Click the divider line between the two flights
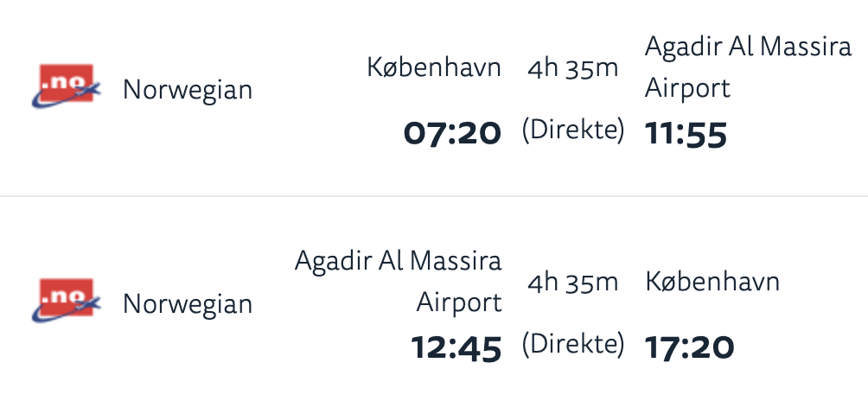 pyautogui.click(x=434, y=196)
